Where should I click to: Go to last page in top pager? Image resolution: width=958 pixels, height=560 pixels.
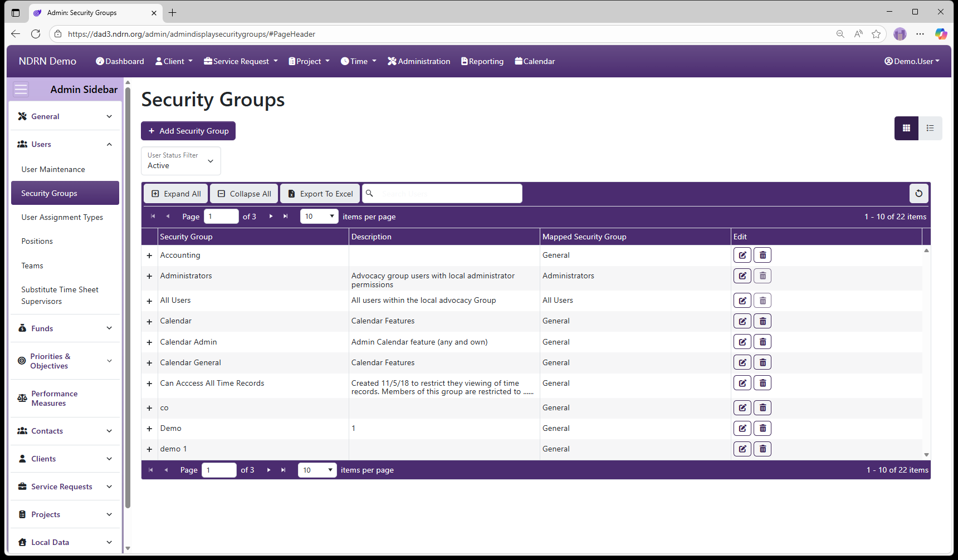[286, 216]
